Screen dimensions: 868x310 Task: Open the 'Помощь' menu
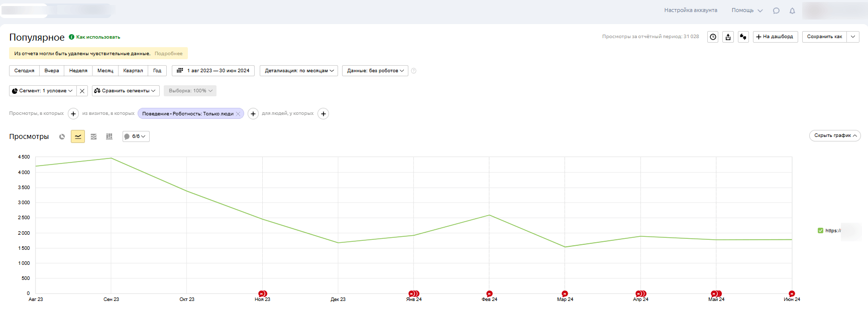(x=747, y=11)
